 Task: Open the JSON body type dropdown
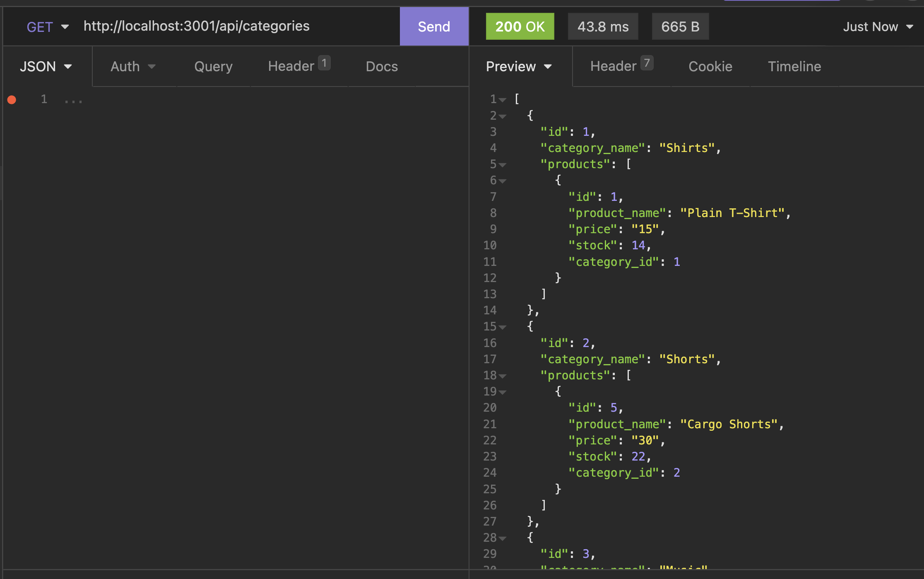click(x=46, y=66)
